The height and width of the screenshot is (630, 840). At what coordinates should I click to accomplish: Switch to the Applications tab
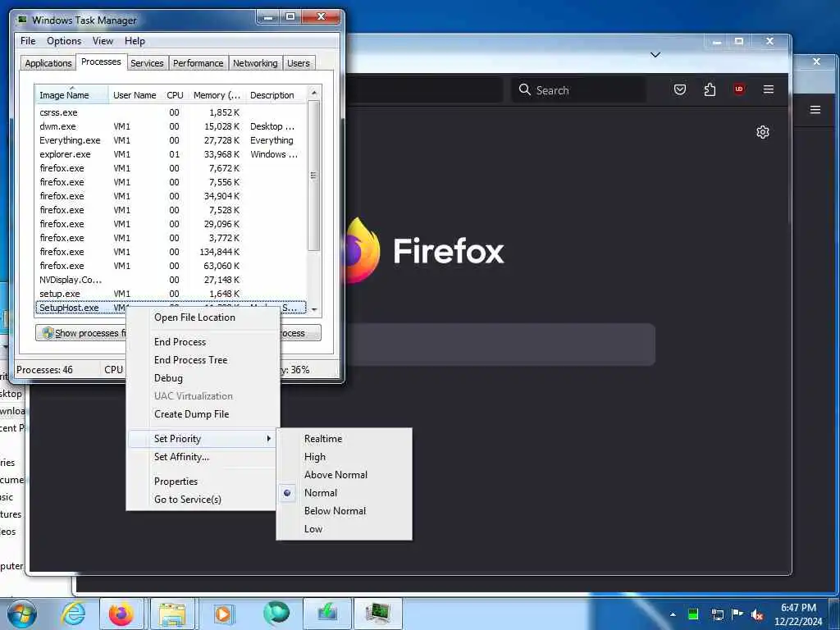tap(48, 63)
